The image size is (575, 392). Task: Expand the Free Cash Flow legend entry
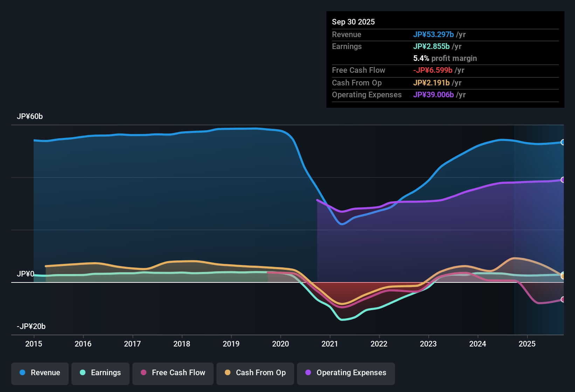[173, 373]
